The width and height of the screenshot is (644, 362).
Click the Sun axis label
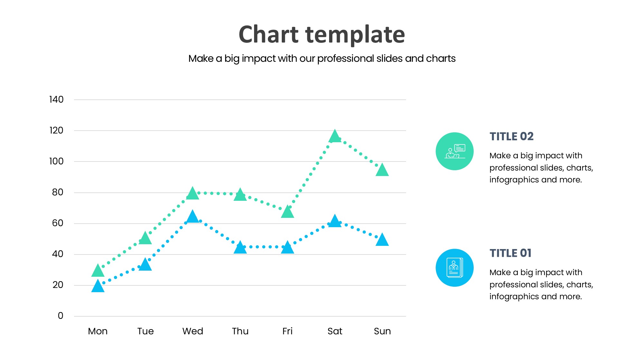382,331
